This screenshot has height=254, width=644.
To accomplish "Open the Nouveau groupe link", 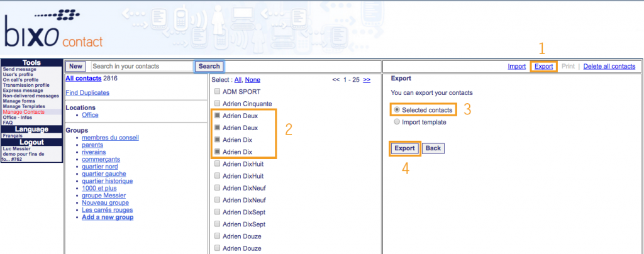I will (105, 202).
